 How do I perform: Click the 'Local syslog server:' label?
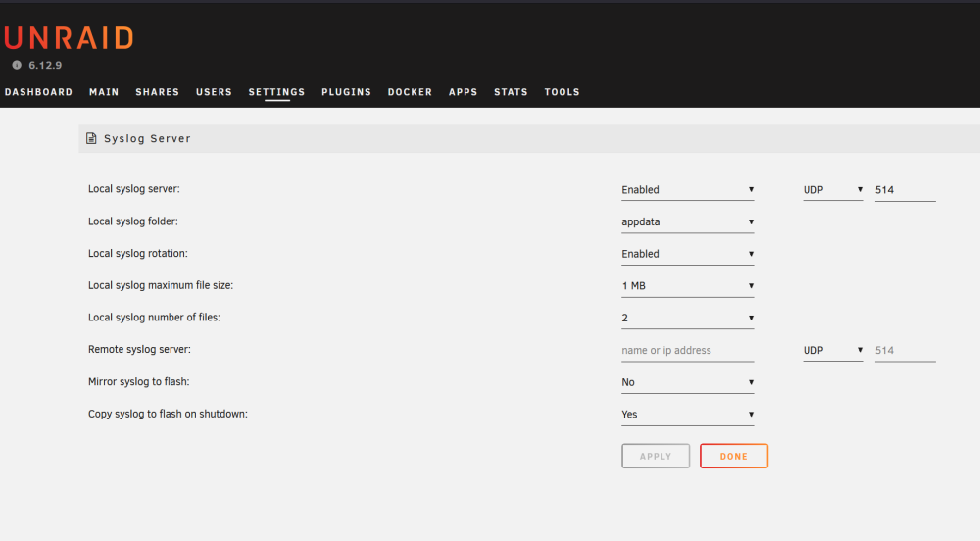[x=133, y=188]
